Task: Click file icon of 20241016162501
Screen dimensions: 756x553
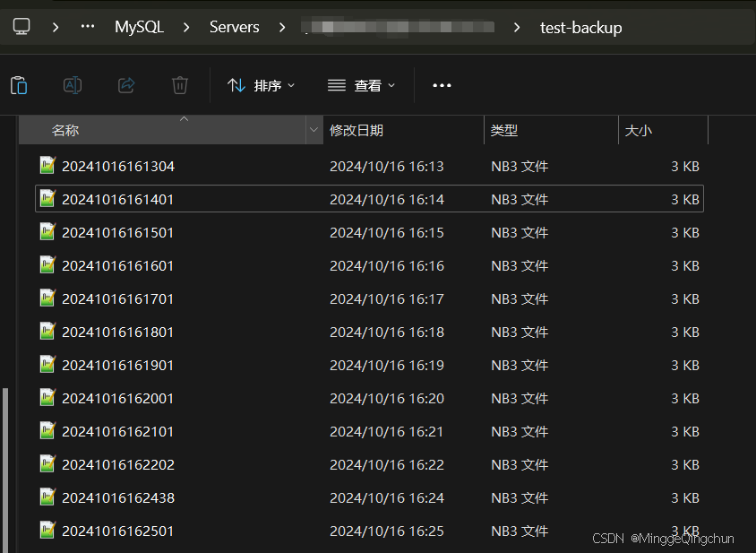Action: 47,531
